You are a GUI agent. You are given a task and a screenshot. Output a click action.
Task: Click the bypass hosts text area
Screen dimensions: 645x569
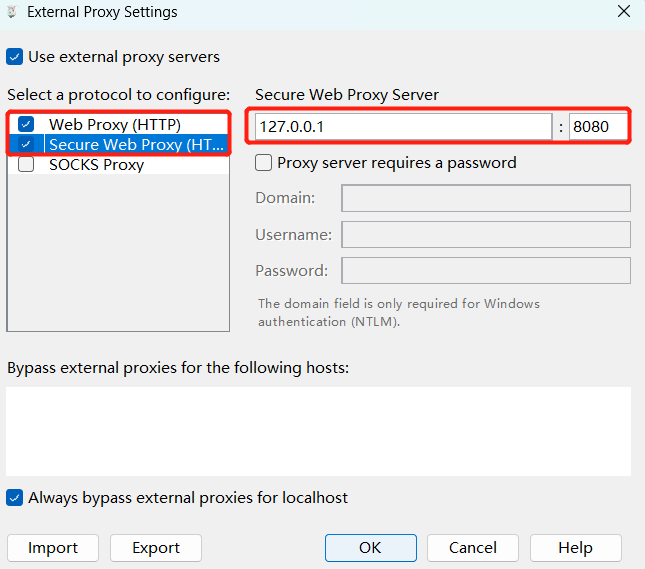318,432
